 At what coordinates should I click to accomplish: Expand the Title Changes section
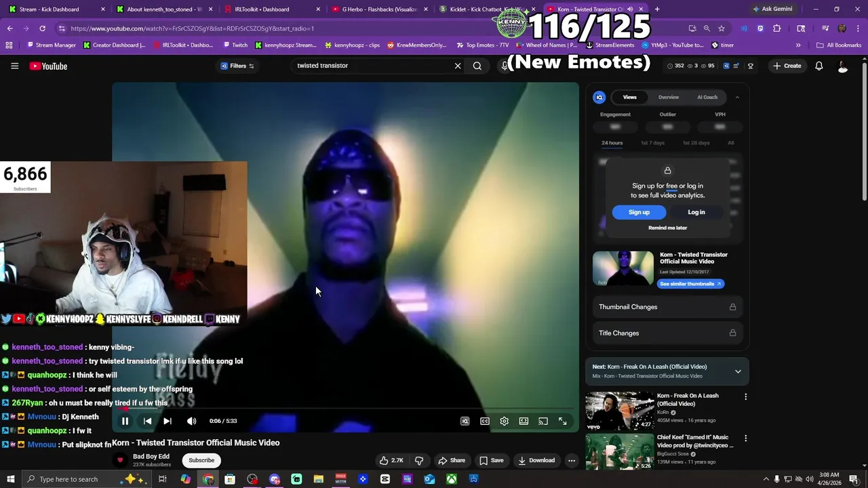click(x=668, y=333)
